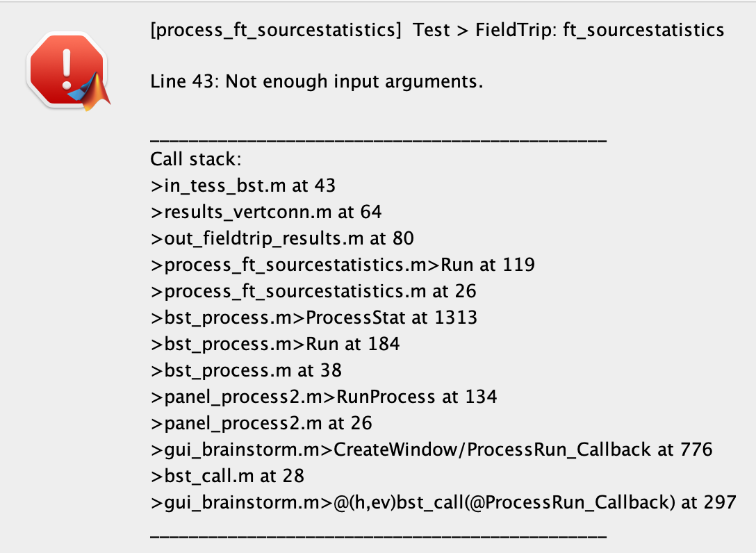Click the CreateWindow/ProcessRun_Callback at 776 entry
Screen dimensions: 756x553
coord(432,449)
